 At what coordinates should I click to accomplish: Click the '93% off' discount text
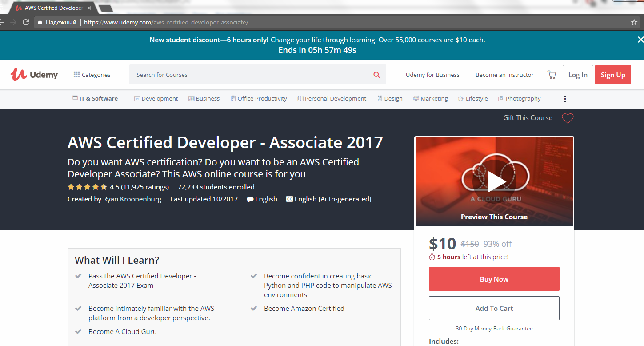coord(498,244)
